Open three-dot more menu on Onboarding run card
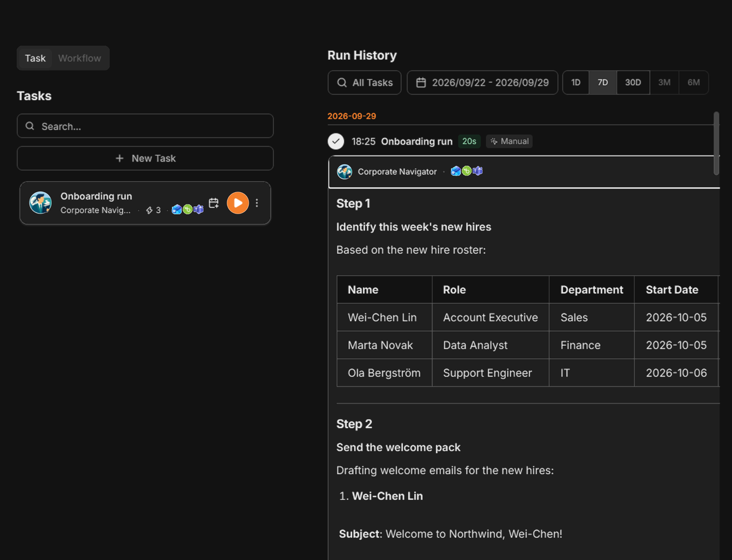The height and width of the screenshot is (560, 732). [x=257, y=203]
